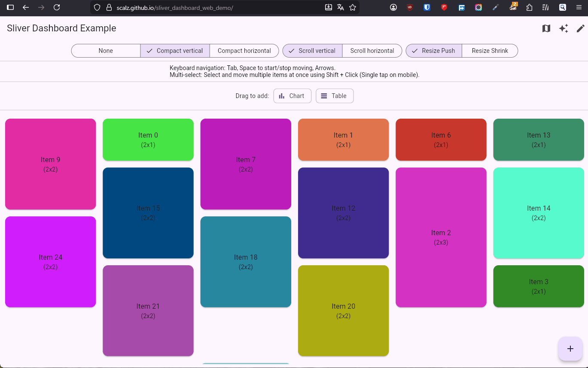Open the browser extensions puzzle icon
Screen dimensions: 588x368
pyautogui.click(x=529, y=7)
